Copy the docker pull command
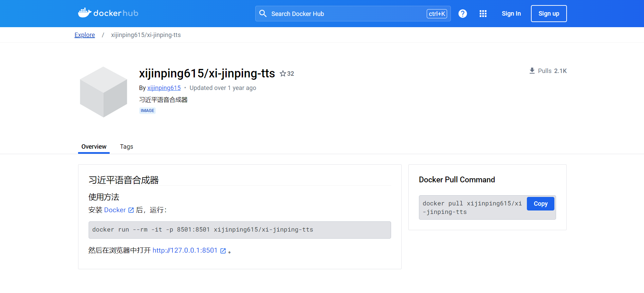This screenshot has width=644, height=293. click(x=540, y=204)
